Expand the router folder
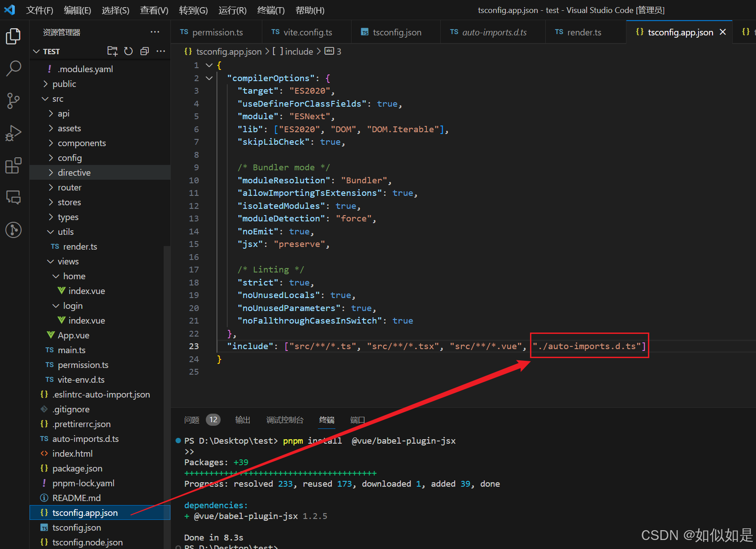Screen dimensions: 756x549 [51, 187]
